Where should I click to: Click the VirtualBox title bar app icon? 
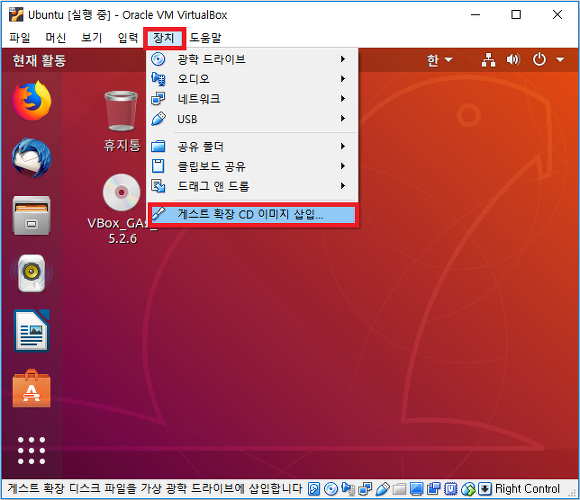click(x=16, y=15)
